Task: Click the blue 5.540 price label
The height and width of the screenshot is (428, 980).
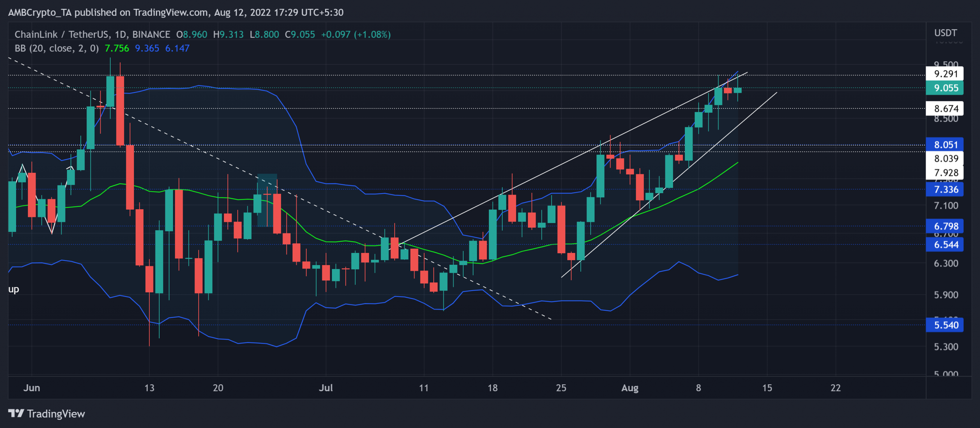Action: pyautogui.click(x=944, y=325)
